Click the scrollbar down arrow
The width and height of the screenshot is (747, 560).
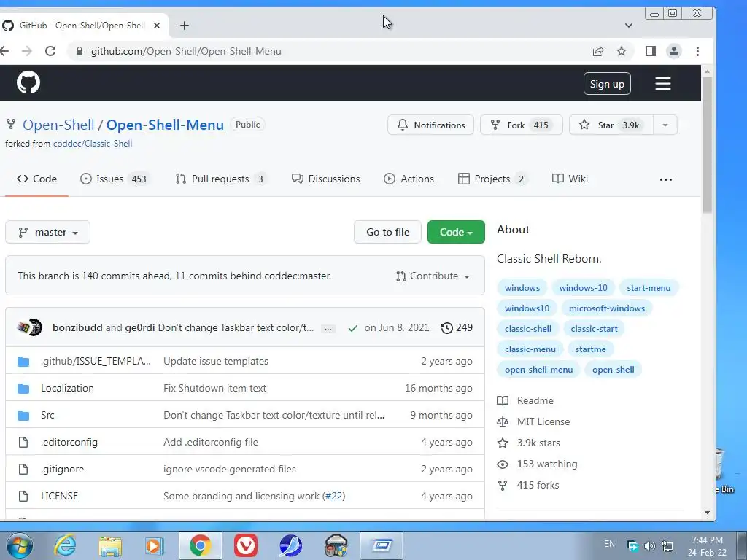[x=707, y=513]
